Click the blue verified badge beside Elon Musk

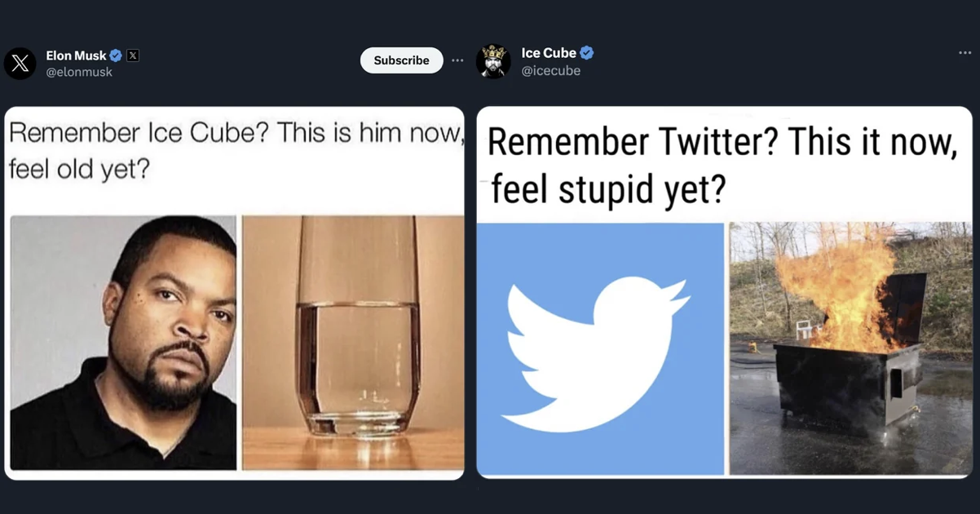click(116, 55)
